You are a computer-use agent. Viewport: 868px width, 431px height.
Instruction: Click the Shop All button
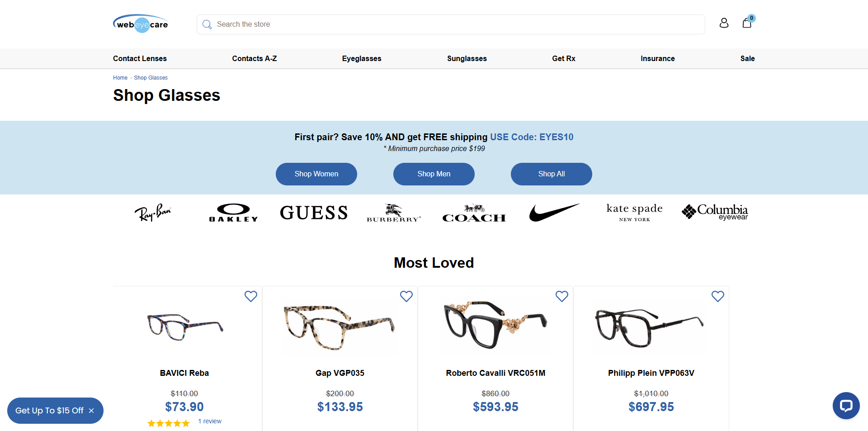(551, 174)
